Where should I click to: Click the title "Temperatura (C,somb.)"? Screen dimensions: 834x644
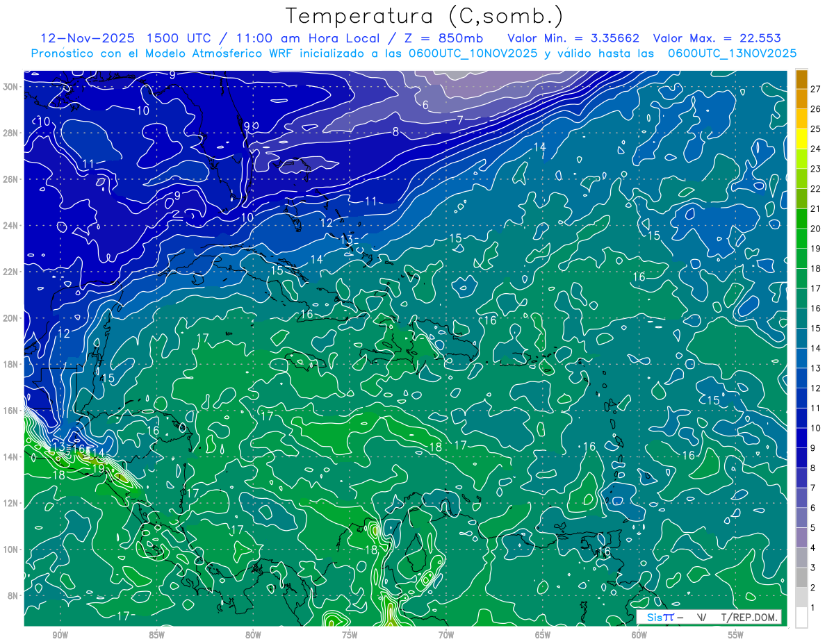[x=425, y=16]
